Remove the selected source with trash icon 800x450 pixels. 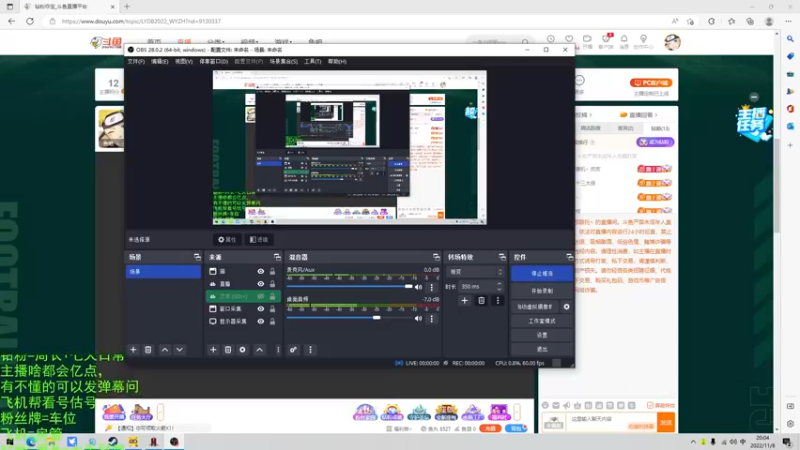click(x=228, y=349)
